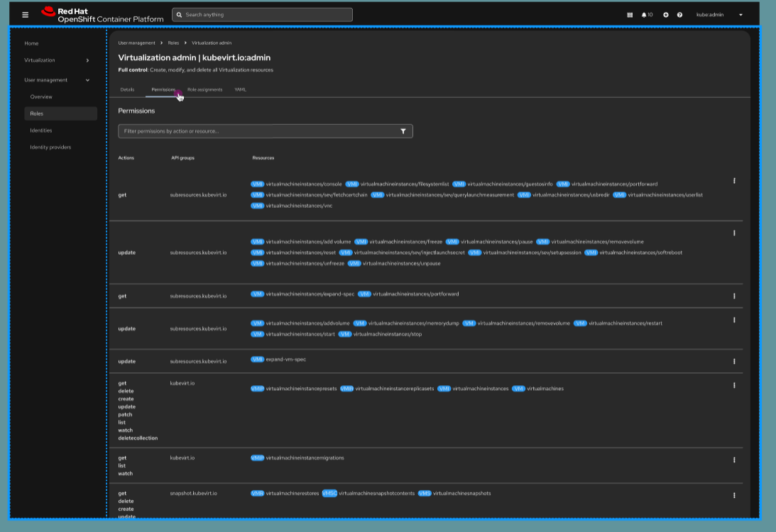Image resolution: width=776 pixels, height=532 pixels.
Task: Click the Filter permissions input field
Action: tap(266, 131)
